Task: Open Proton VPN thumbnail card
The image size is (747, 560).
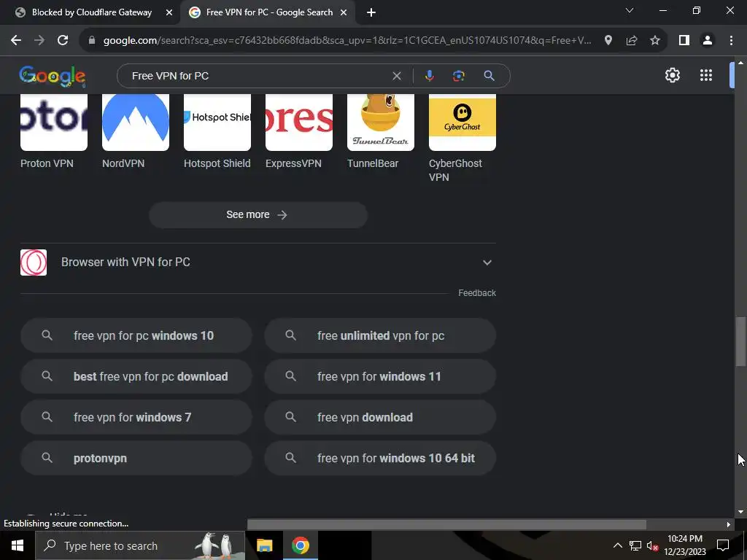Action: click(x=54, y=131)
